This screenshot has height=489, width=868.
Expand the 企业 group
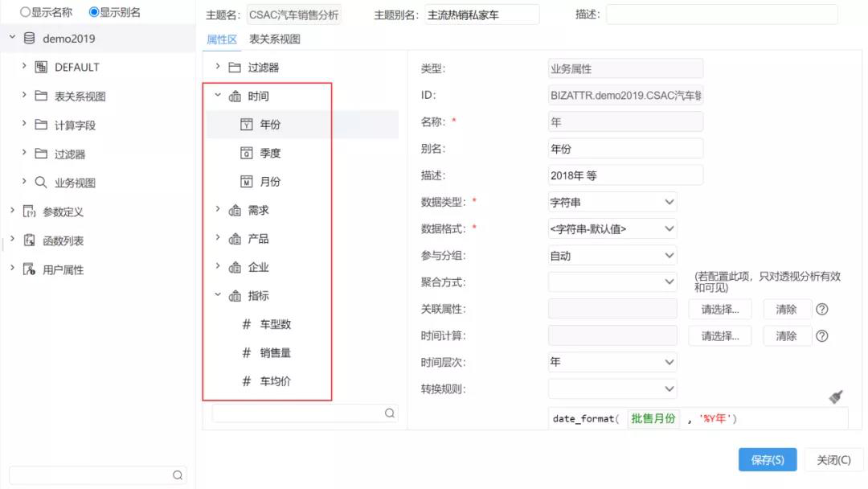[218, 266]
